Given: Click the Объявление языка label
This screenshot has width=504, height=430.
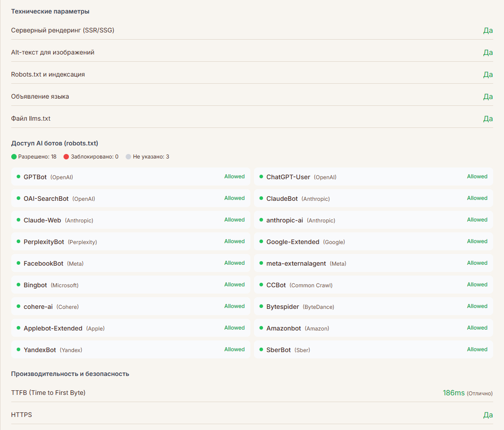Looking at the screenshot, I should point(40,96).
